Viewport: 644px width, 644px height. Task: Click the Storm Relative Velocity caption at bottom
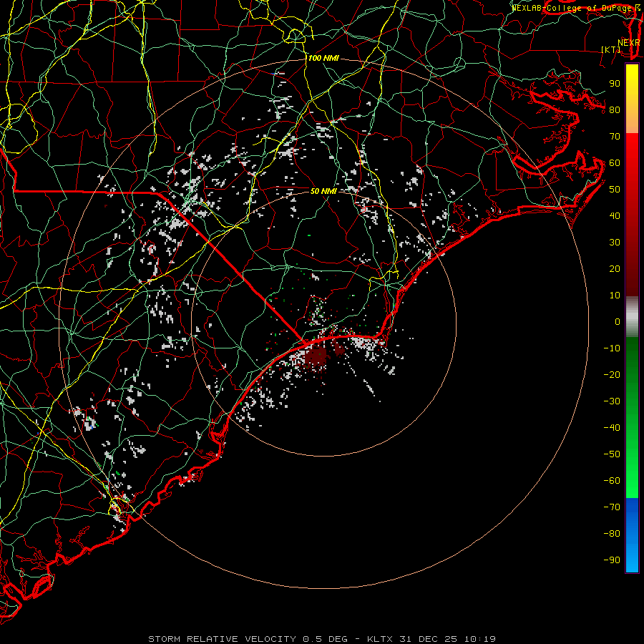pyautogui.click(x=322, y=639)
